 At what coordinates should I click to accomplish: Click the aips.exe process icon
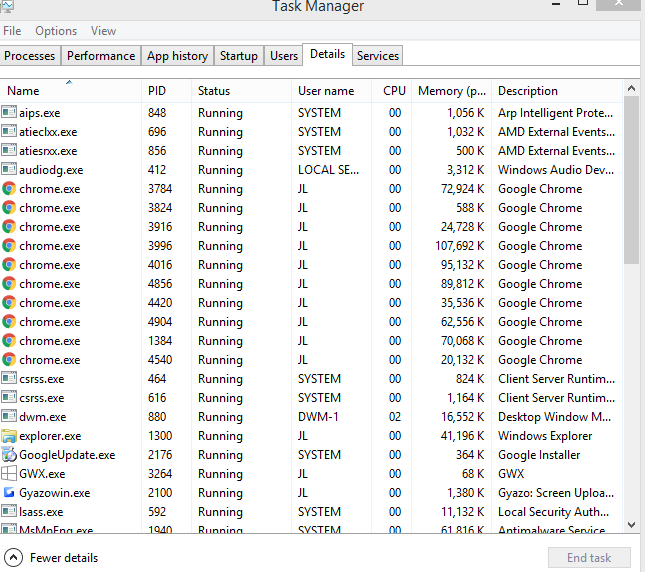pyautogui.click(x=9, y=112)
